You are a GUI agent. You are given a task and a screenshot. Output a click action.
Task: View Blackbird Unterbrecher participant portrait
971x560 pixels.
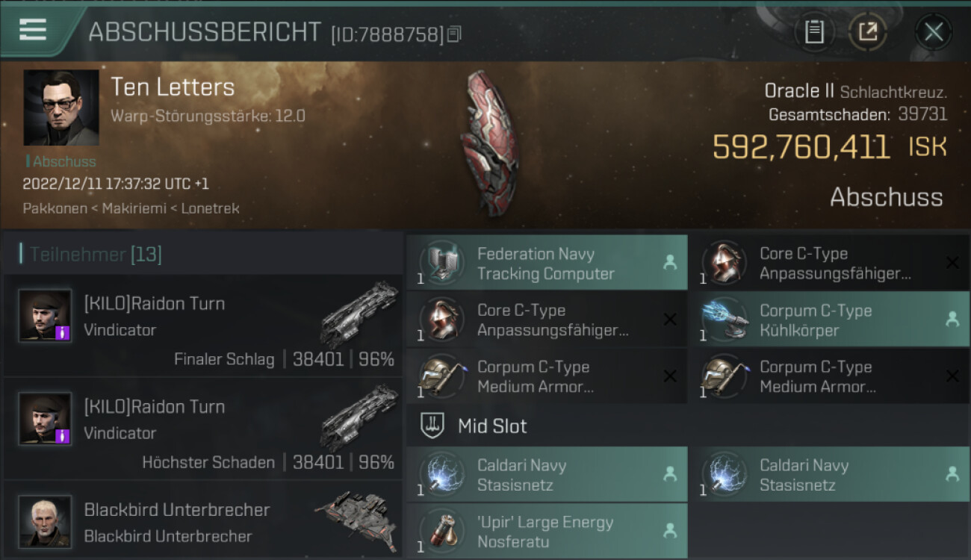click(x=45, y=521)
